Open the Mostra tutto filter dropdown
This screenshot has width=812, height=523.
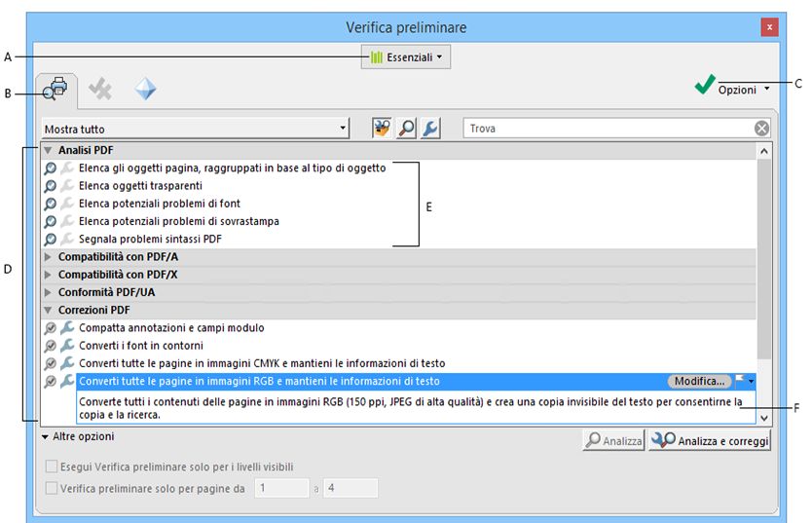click(196, 129)
